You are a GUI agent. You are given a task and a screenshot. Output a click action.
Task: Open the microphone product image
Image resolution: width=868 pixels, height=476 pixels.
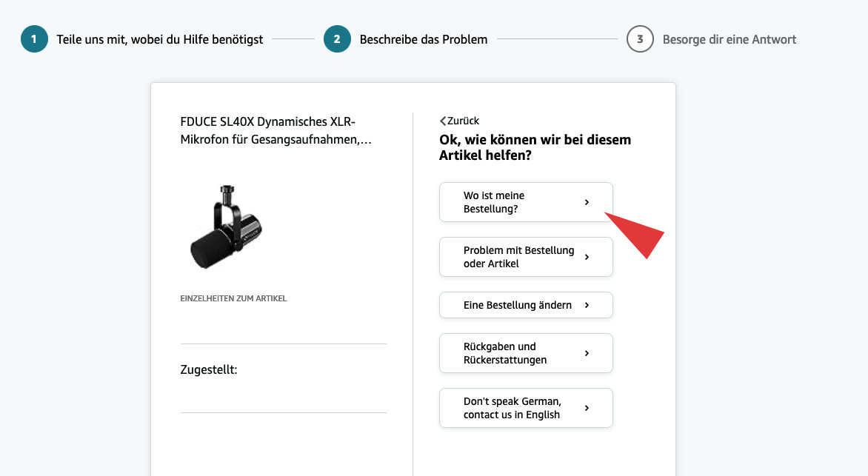227,227
